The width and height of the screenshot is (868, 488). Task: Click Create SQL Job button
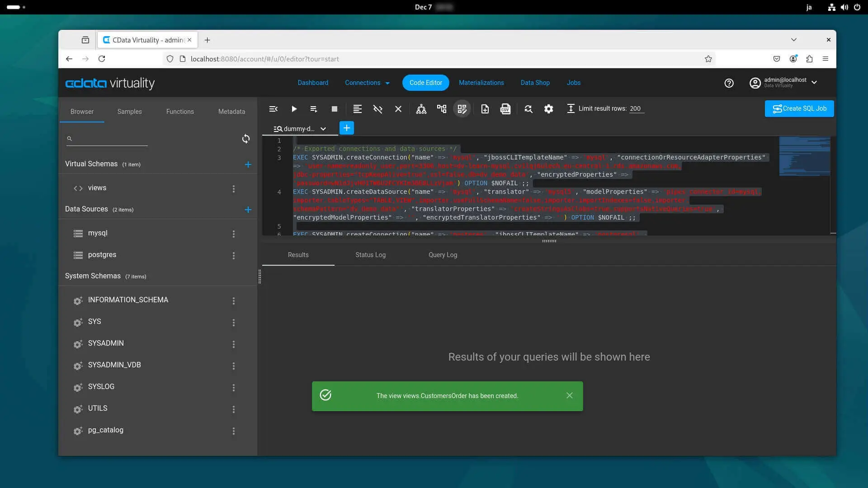799,108
